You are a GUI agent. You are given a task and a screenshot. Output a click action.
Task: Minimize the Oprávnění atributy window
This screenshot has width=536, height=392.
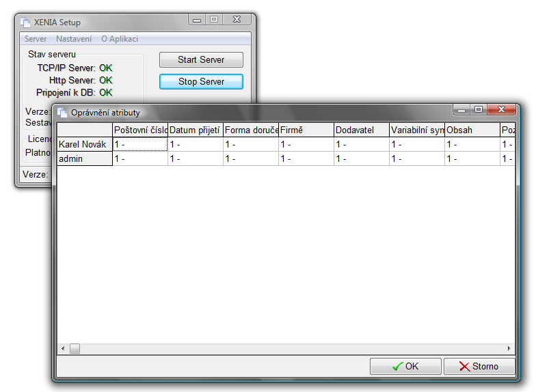coord(461,109)
